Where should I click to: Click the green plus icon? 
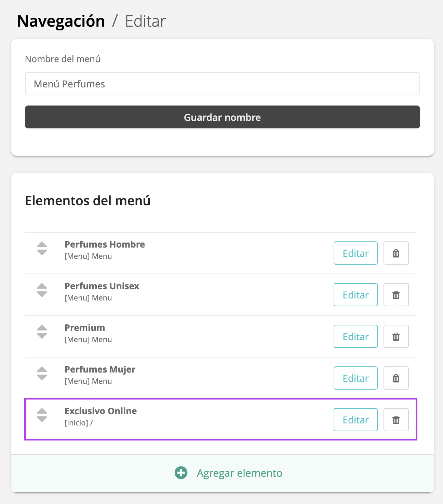point(181,473)
